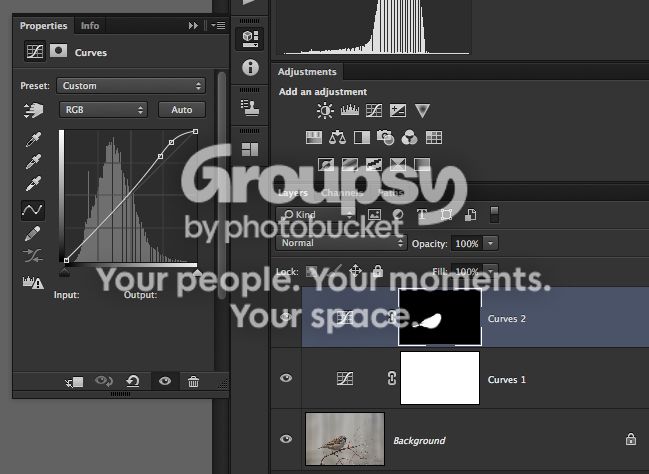The width and height of the screenshot is (649, 474).
Task: Collapse the Properties panel with double arrows
Action: click(x=193, y=26)
